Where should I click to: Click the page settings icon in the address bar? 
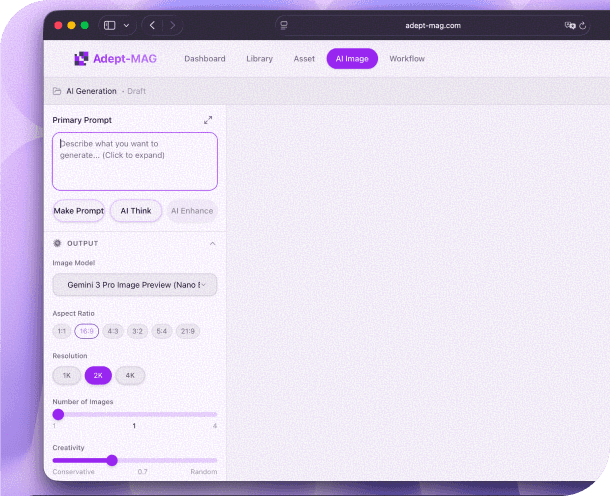point(284,25)
